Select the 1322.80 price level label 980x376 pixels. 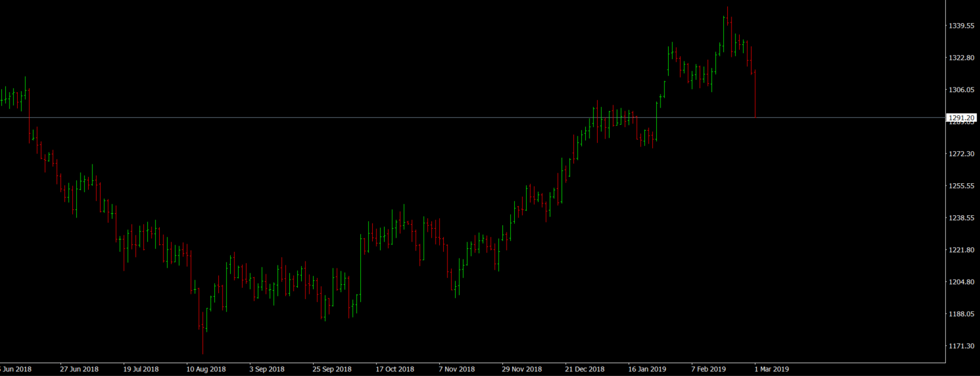click(x=961, y=58)
